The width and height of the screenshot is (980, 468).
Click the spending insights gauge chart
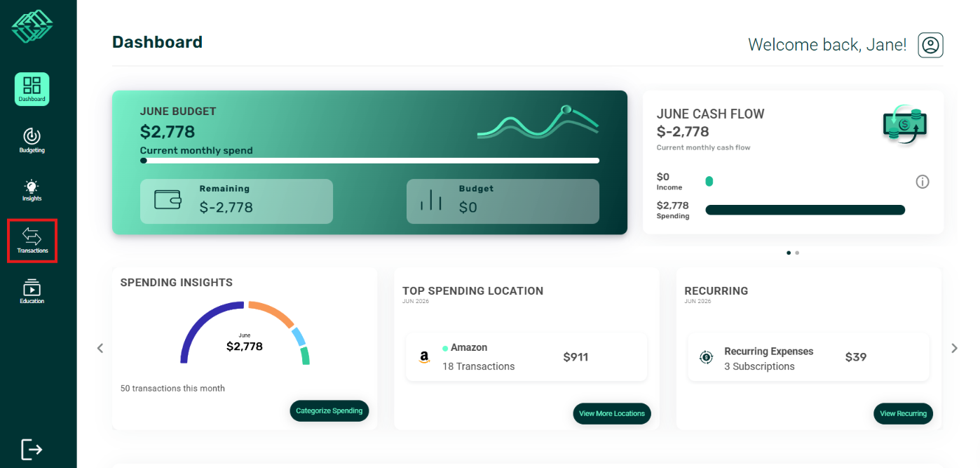[245, 333]
